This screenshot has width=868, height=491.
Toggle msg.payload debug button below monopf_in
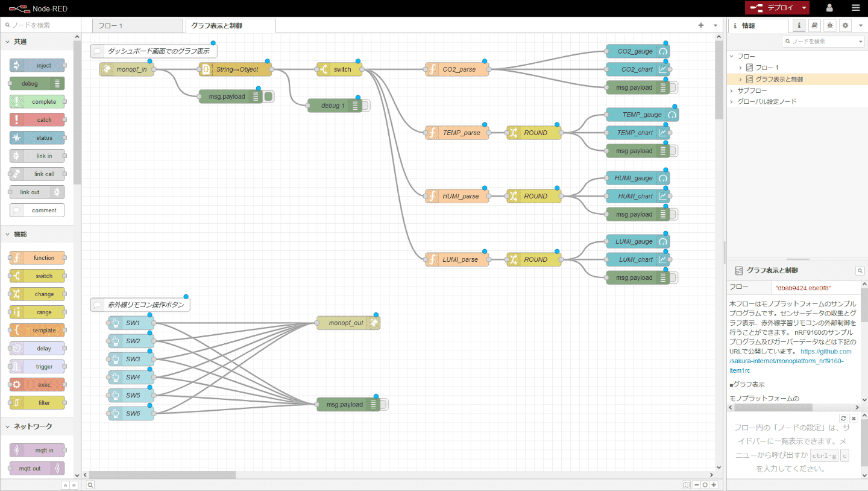269,97
